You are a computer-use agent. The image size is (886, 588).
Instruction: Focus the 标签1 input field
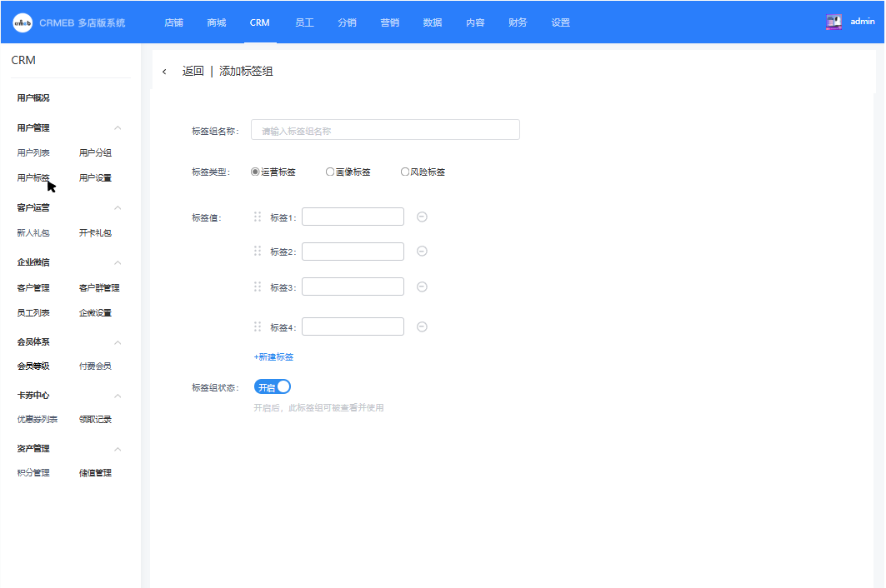coord(353,217)
